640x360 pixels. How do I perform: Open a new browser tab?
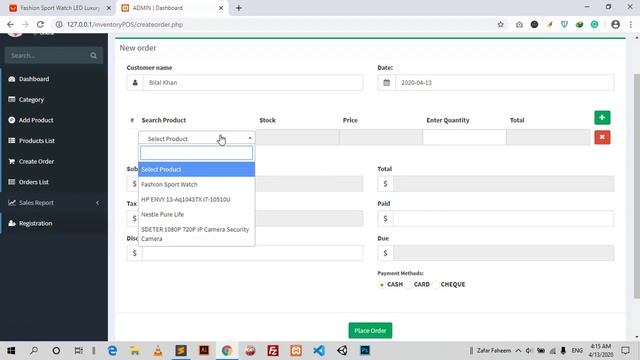[239, 8]
